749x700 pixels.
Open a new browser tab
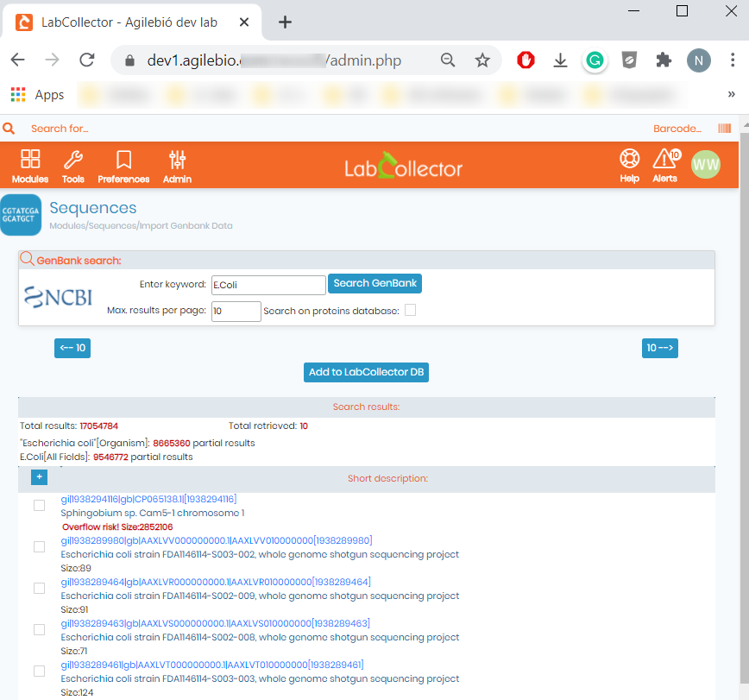click(285, 22)
